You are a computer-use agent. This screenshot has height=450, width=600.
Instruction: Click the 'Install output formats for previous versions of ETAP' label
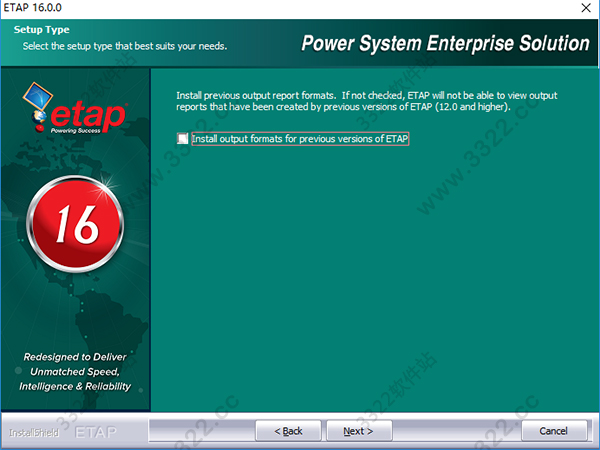[300, 139]
